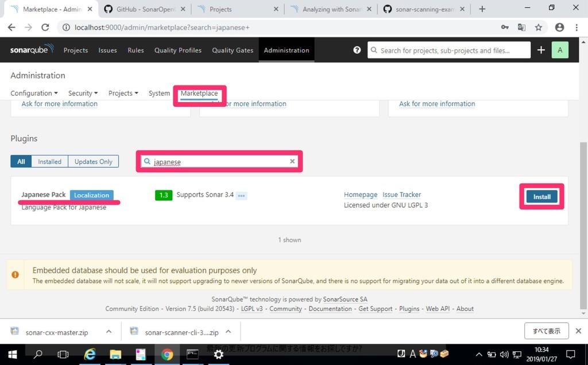Install the Japanese Pack plugin

pyautogui.click(x=542, y=197)
